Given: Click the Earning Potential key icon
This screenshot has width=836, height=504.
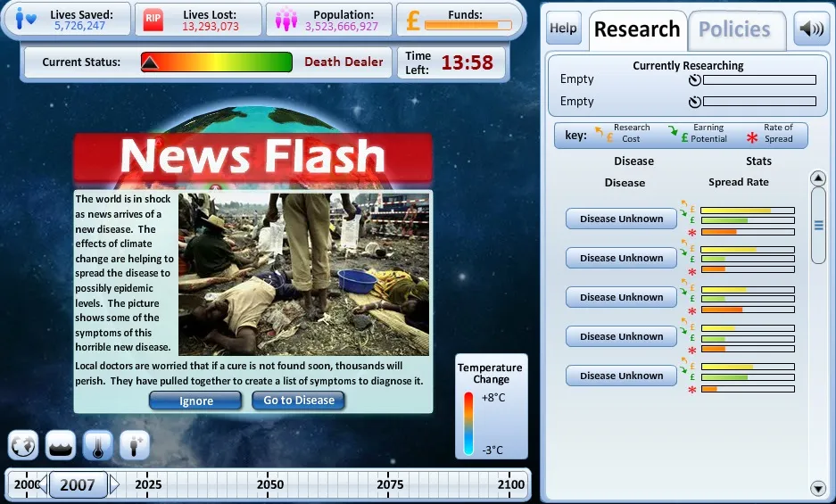Looking at the screenshot, I should tap(677, 133).
